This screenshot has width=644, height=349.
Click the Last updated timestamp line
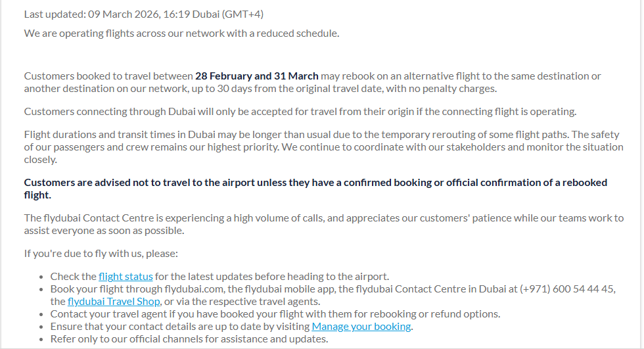tap(144, 14)
